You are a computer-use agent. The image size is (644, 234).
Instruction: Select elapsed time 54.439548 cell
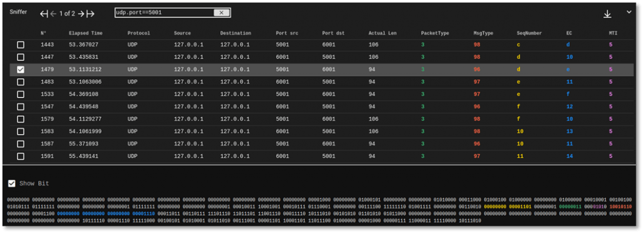point(84,107)
